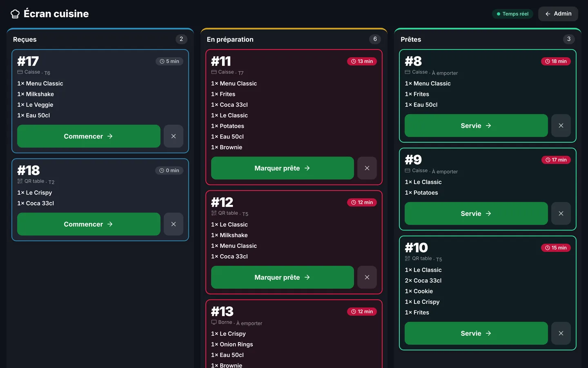Mark order #10 as served
The height and width of the screenshot is (368, 588).
tap(476, 333)
